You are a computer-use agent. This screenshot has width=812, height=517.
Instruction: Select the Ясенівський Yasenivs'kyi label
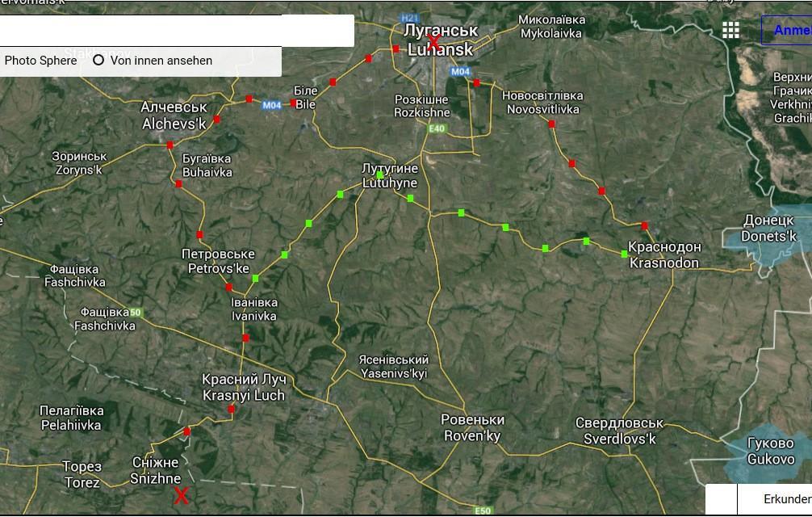(x=394, y=366)
